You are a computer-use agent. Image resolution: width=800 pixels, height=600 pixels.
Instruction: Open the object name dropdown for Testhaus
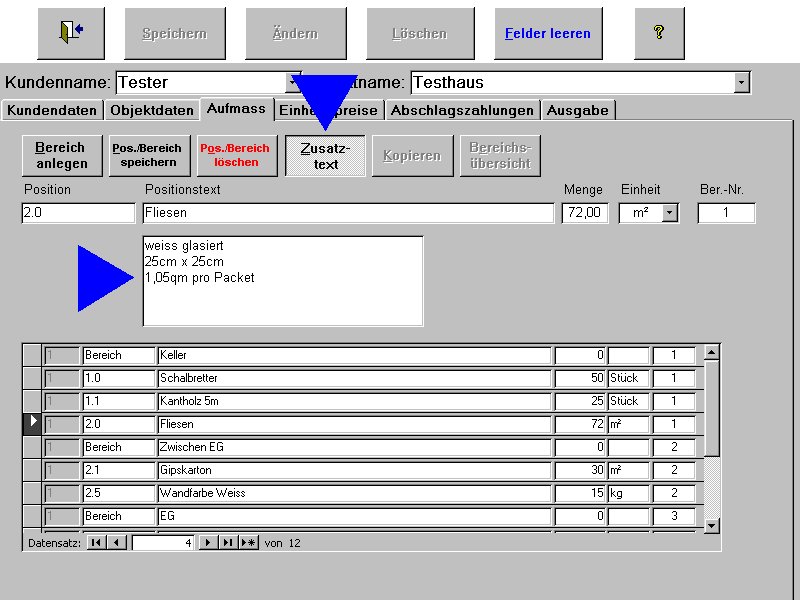741,82
